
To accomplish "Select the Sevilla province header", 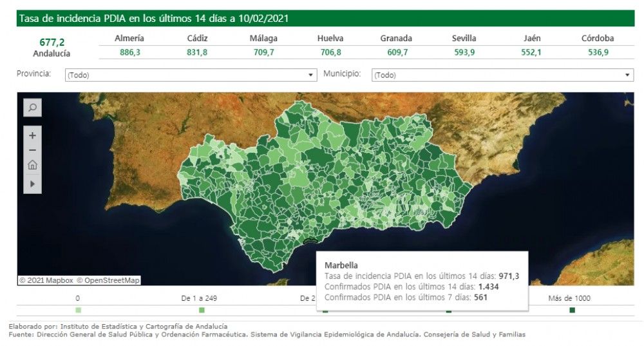I will coord(464,38).
